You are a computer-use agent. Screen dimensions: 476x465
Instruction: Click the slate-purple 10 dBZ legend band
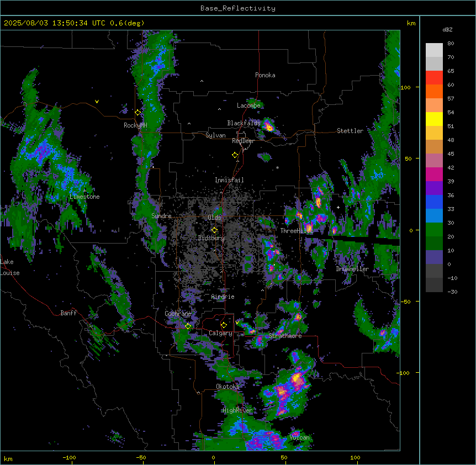tap(434, 257)
